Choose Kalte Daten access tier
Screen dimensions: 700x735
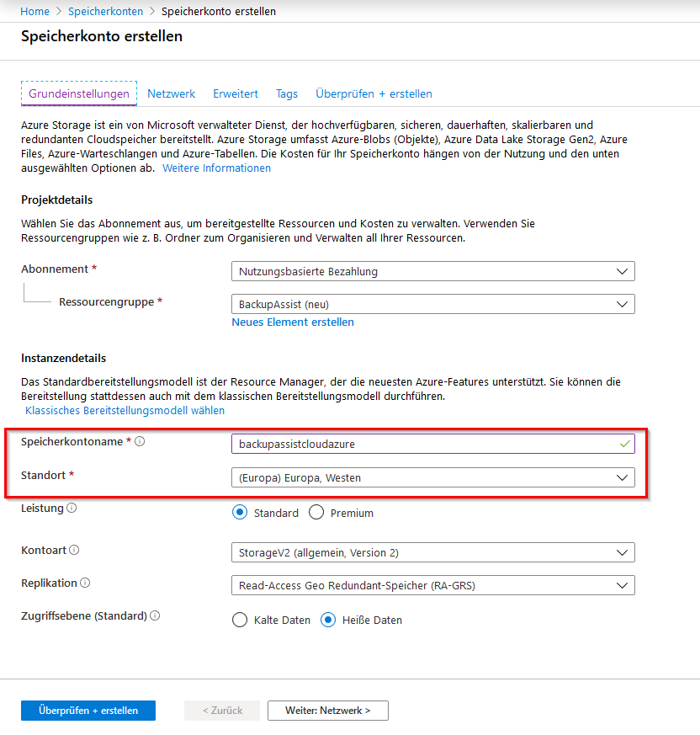point(240,620)
